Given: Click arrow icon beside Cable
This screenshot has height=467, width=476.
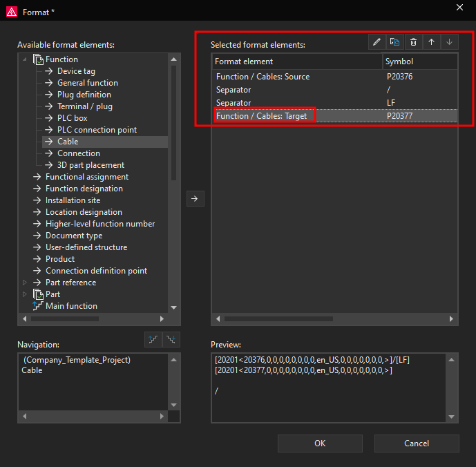Looking at the screenshot, I should coord(48,142).
